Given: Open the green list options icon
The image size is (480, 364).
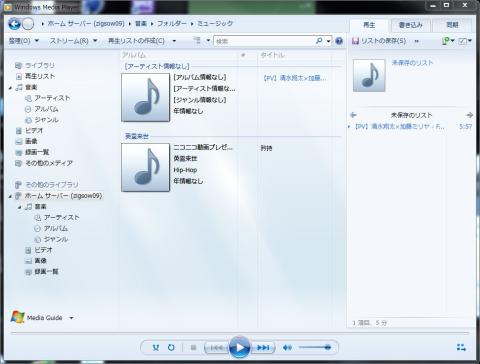Looking at the screenshot, I should coord(446,41).
